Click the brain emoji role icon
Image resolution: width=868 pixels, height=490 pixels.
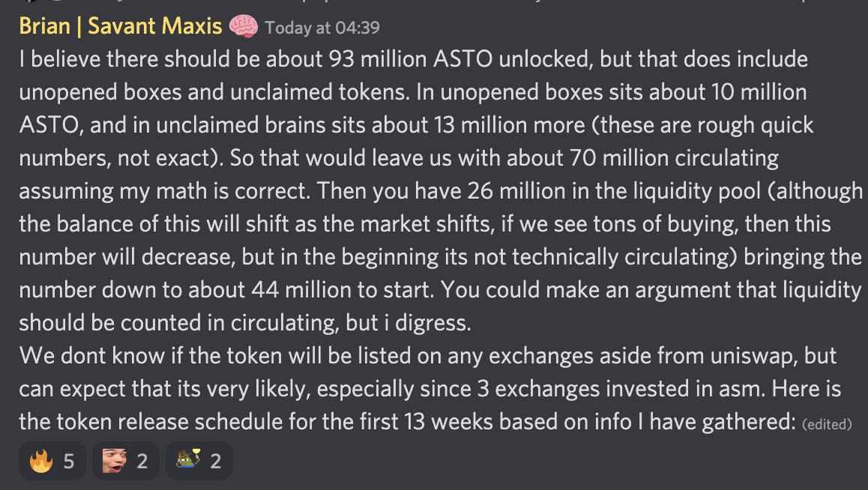[244, 27]
